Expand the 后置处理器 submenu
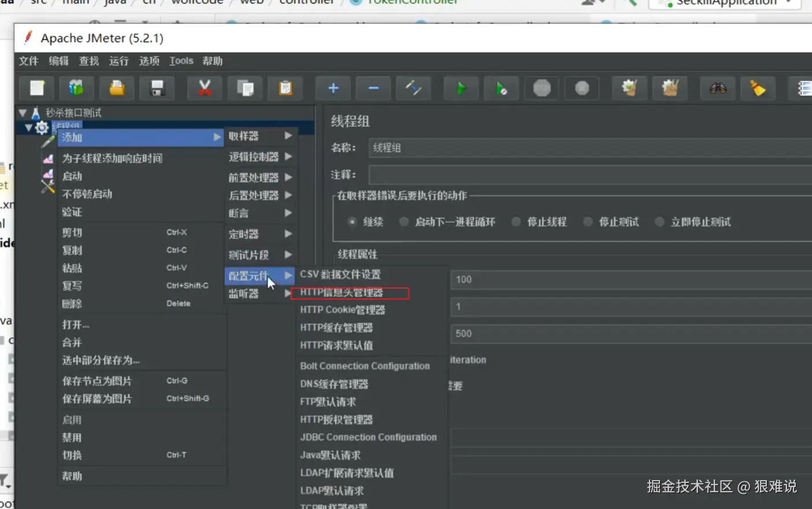This screenshot has height=509, width=812. [x=261, y=196]
